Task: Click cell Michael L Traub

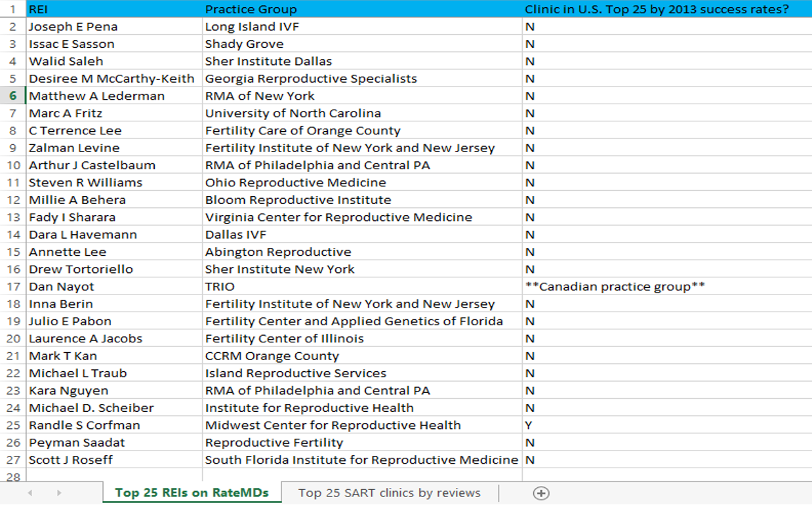Action: click(114, 373)
